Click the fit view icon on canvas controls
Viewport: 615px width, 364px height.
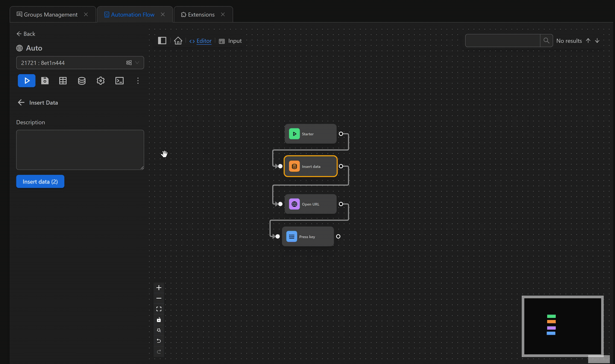point(159,309)
